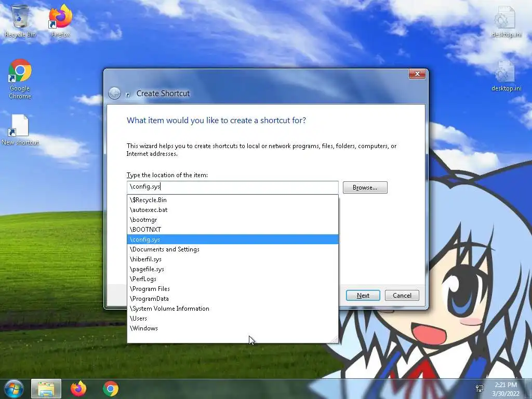Open the network tray icon

[x=480, y=389]
